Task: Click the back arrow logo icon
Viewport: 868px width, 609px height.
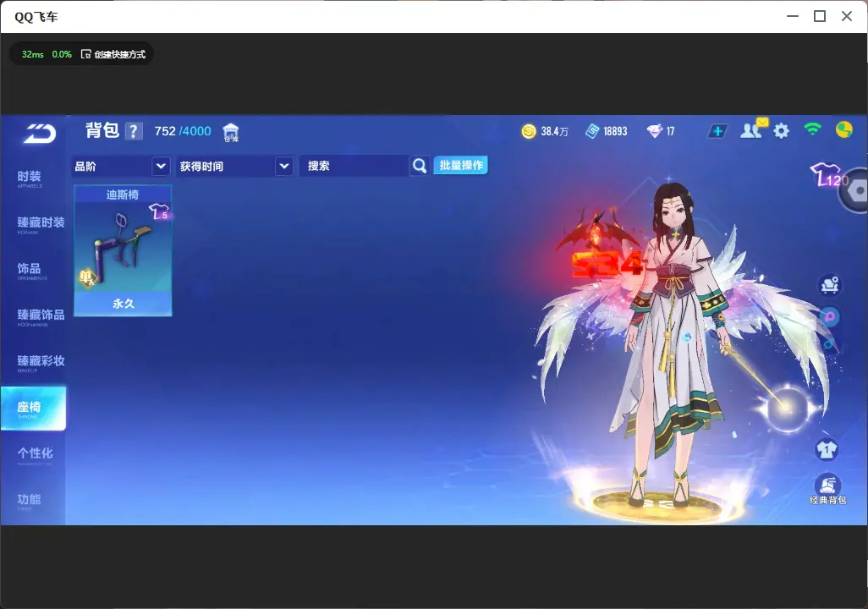Action: 39,134
